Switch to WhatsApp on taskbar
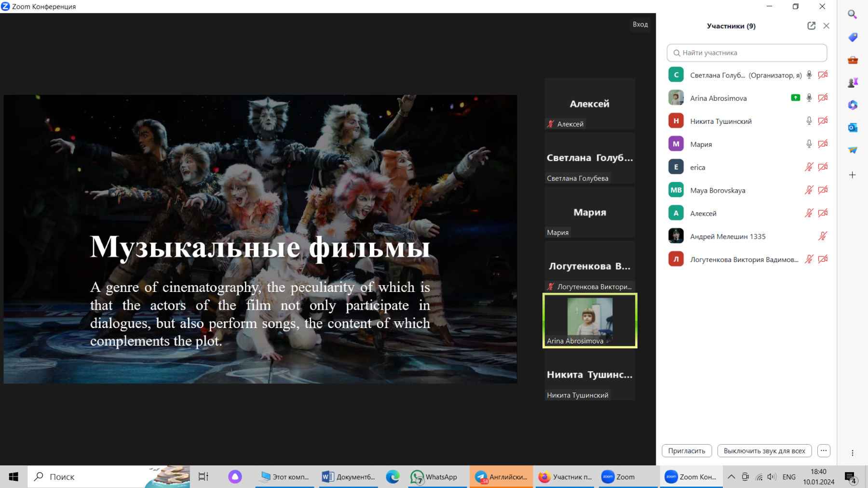 436,477
